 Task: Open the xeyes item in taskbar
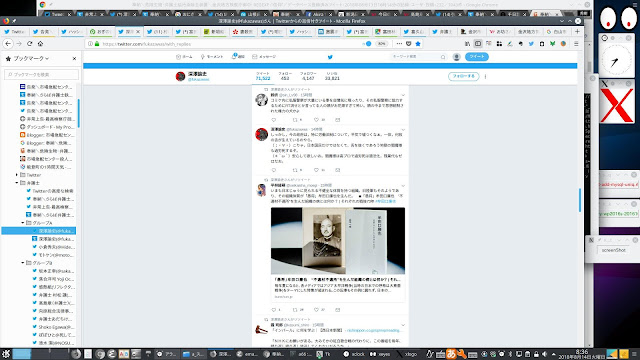pos(380,354)
